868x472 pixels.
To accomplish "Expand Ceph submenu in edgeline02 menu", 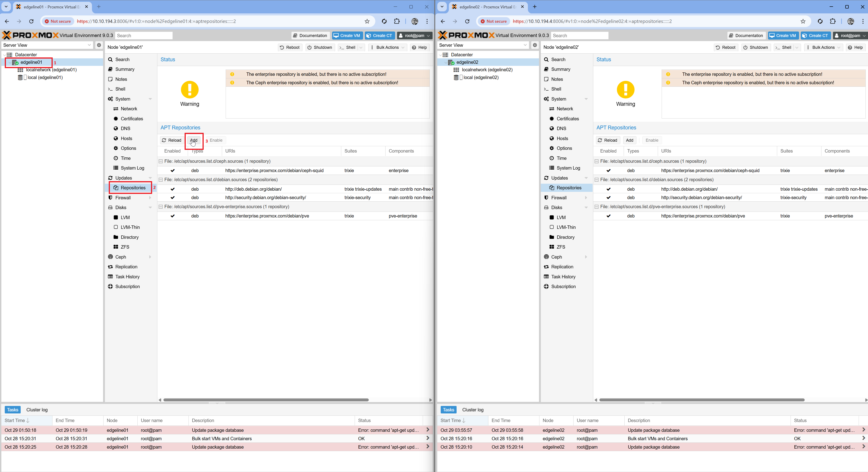I will tap(586, 257).
